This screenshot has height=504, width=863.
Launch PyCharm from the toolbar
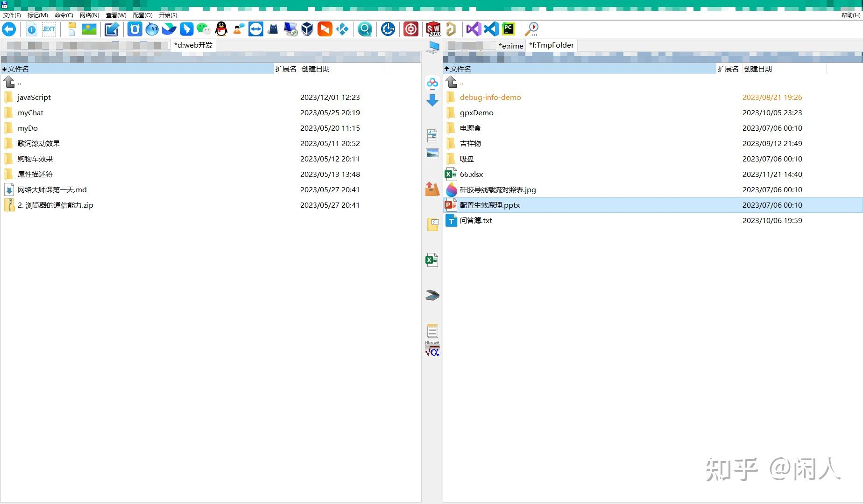coord(508,29)
